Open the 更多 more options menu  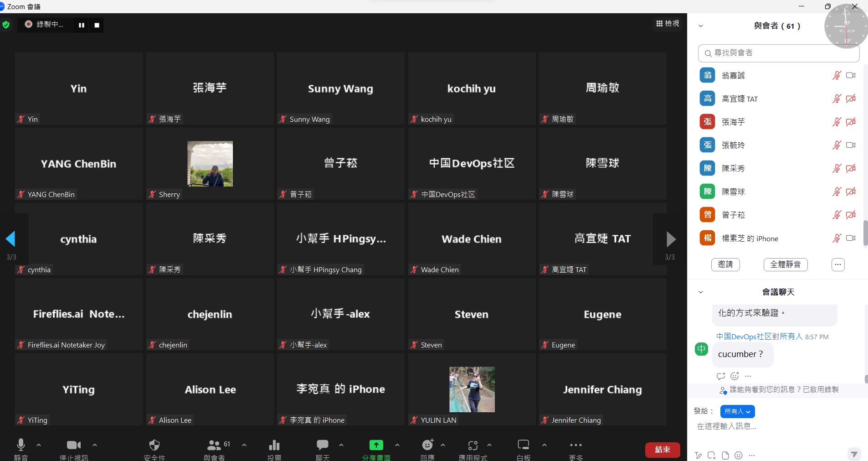tap(576, 445)
